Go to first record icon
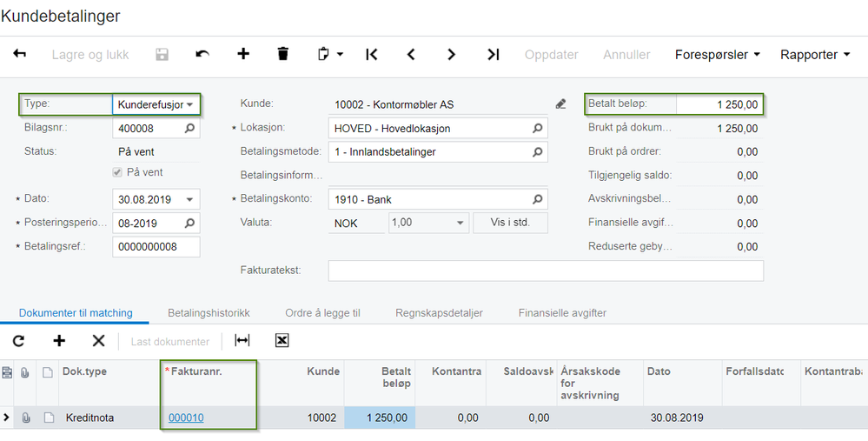Image resolution: width=868 pixels, height=441 pixels. tap(372, 54)
